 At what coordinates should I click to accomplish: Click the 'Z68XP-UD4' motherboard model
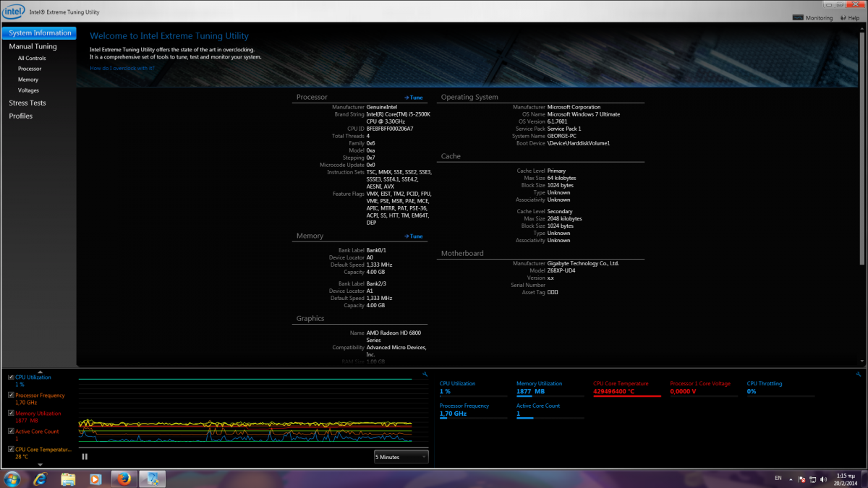(x=561, y=270)
